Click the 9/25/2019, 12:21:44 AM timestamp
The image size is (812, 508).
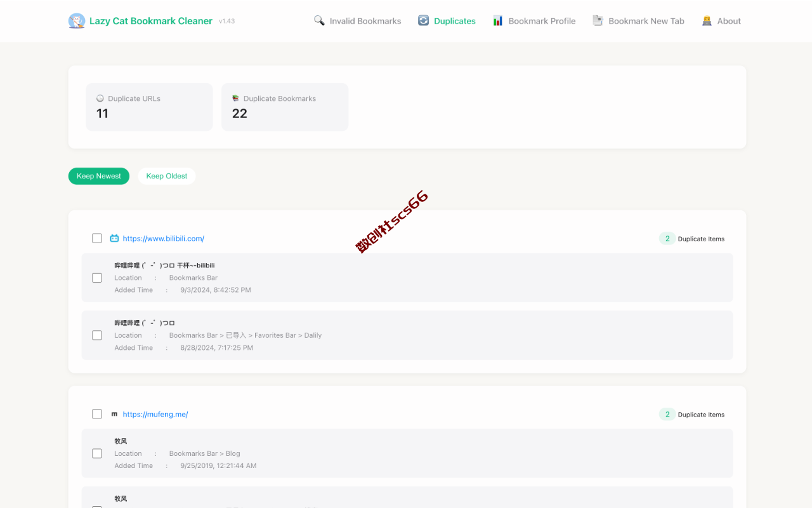[x=218, y=465]
